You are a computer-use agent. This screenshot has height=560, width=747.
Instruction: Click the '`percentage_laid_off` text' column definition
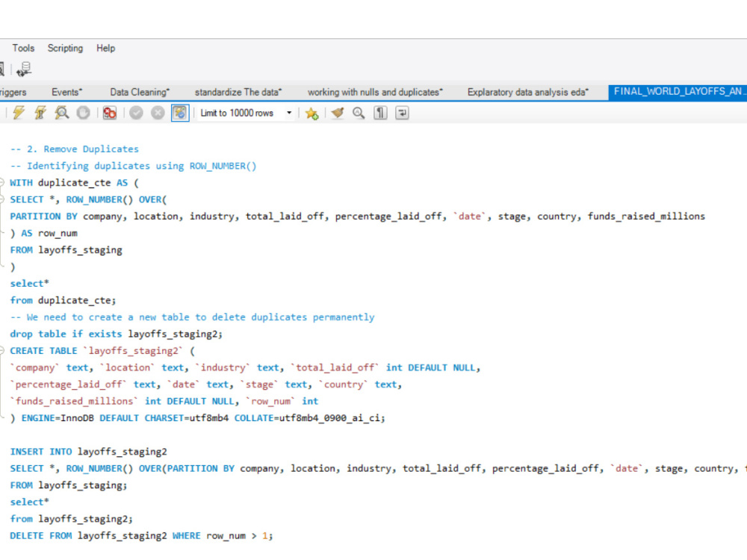coord(83,385)
